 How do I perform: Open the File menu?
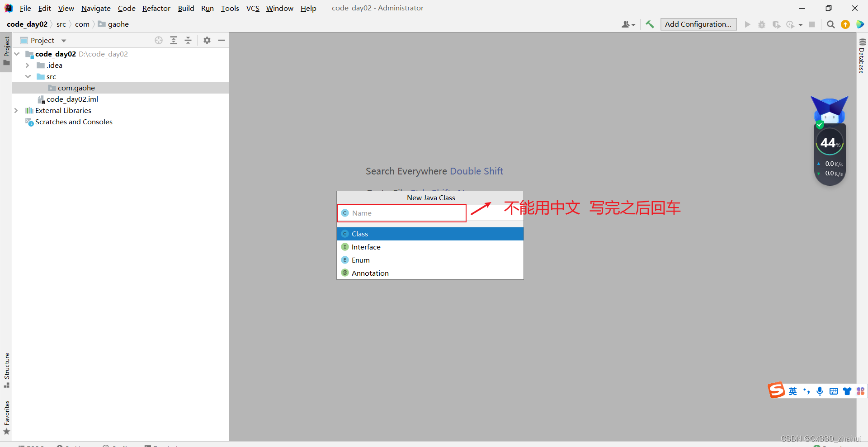click(25, 8)
